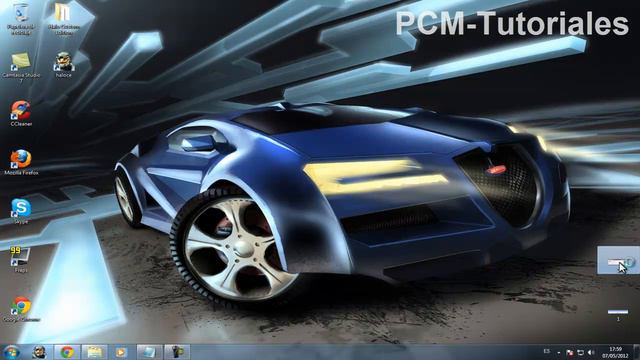
Task: Click the Show desktop button
Action: point(637,353)
